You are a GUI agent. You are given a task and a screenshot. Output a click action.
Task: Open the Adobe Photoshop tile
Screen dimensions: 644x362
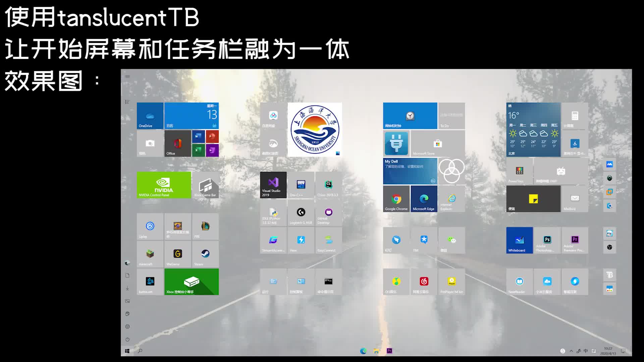point(547,240)
